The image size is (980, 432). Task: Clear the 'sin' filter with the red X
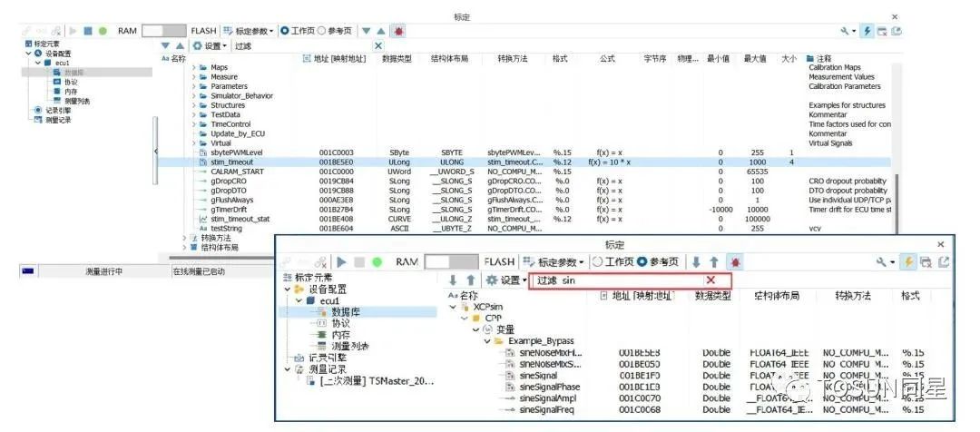click(711, 280)
